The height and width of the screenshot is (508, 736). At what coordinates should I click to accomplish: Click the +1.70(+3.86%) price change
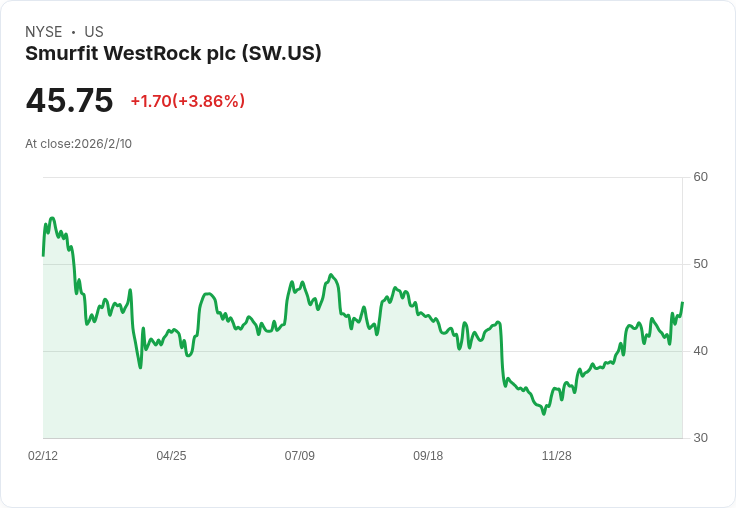[187, 101]
